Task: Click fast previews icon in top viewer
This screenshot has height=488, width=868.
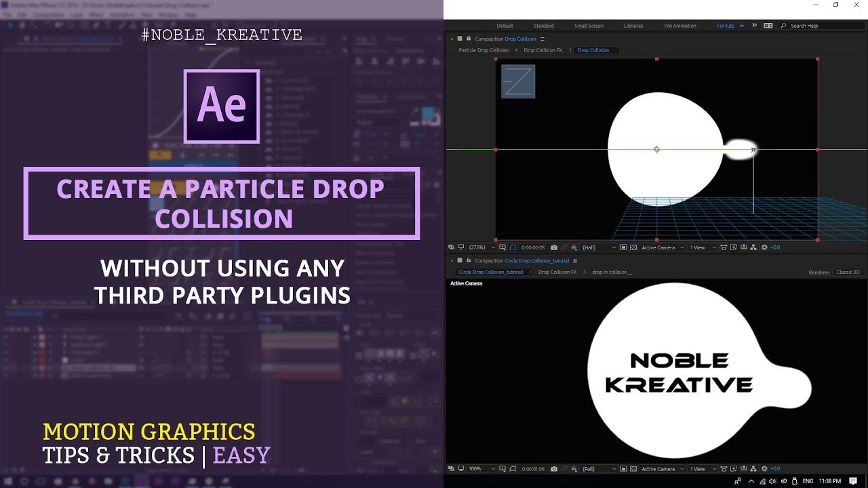Action: (734, 247)
